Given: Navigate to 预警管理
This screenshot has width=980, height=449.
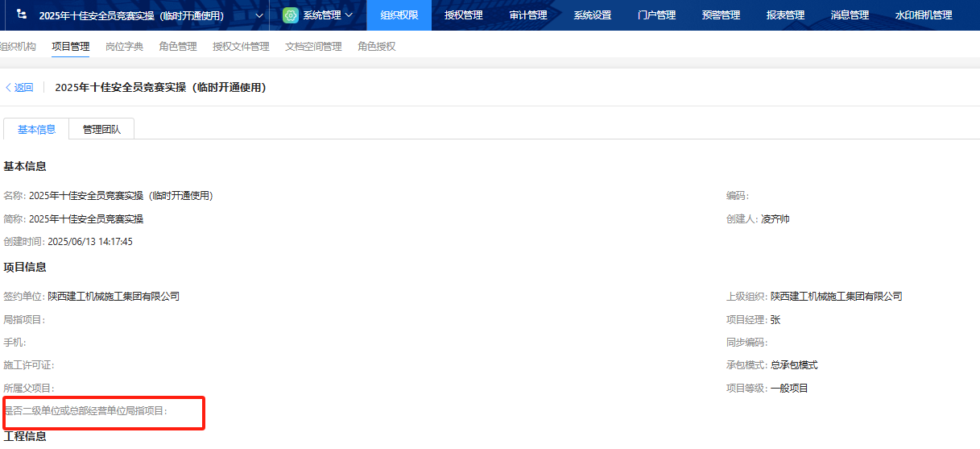Looking at the screenshot, I should pos(721,15).
